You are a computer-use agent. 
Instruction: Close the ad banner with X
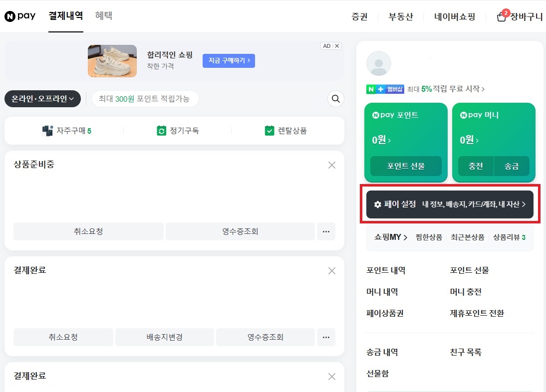click(337, 46)
